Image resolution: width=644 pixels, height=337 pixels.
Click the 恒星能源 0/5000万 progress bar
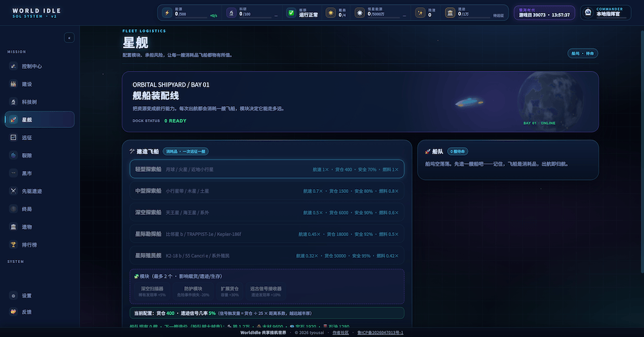pos(384,17)
